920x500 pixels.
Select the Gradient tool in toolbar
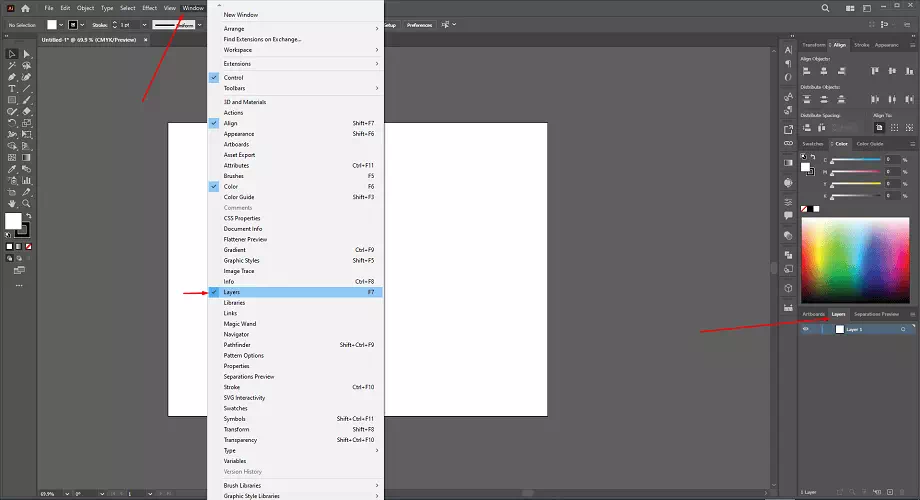pyautogui.click(x=26, y=157)
